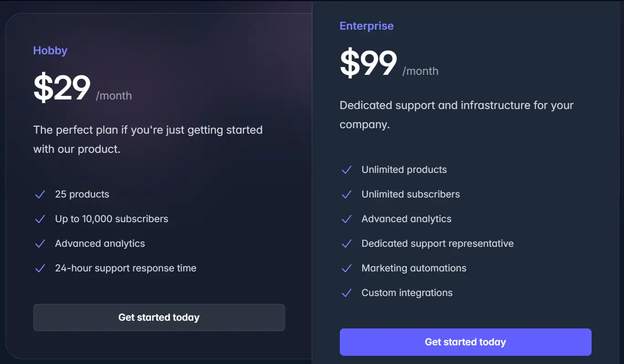
Task: Click checkmark next to Up to 10,000 subscribers
Action: [40, 219]
